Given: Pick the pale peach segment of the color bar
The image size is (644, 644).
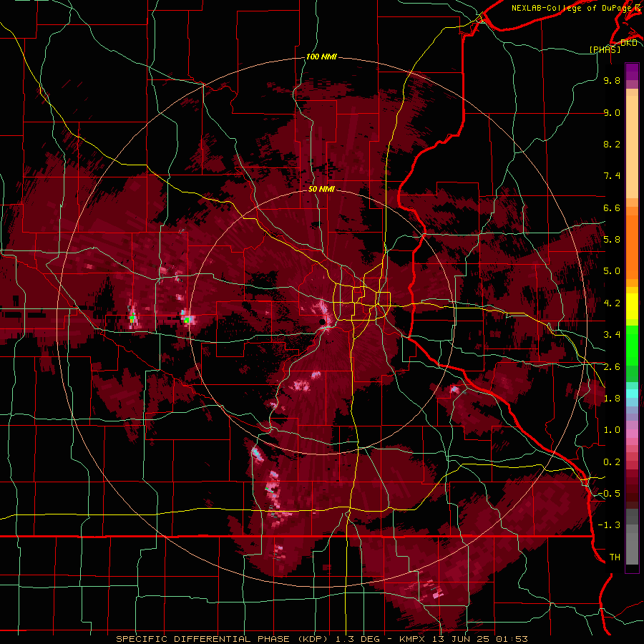Looking at the screenshot, I should [632, 147].
